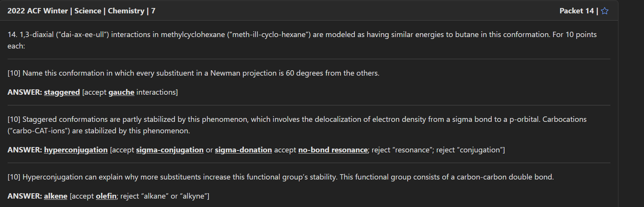Click the "Chemistry" subcategory in header
The height and width of the screenshot is (207, 644).
[126, 11]
